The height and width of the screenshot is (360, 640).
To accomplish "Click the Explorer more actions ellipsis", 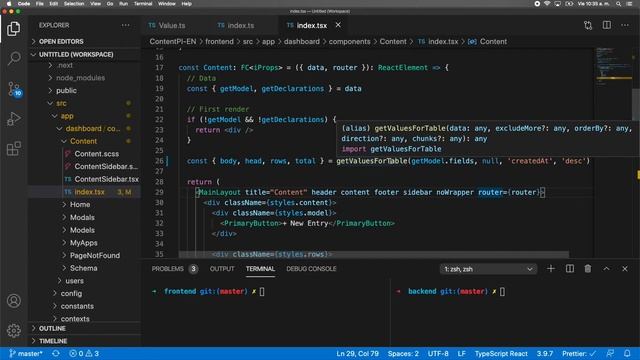I will click(125, 25).
